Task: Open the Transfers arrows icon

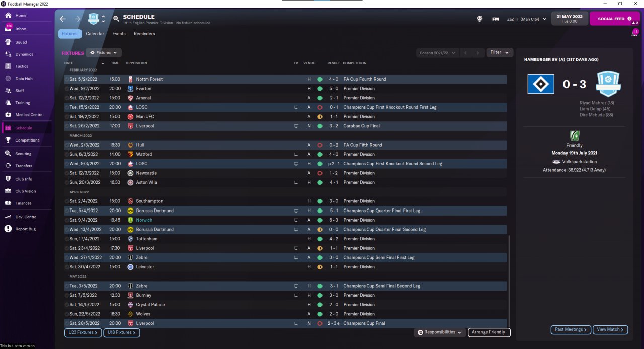Action: pos(8,166)
